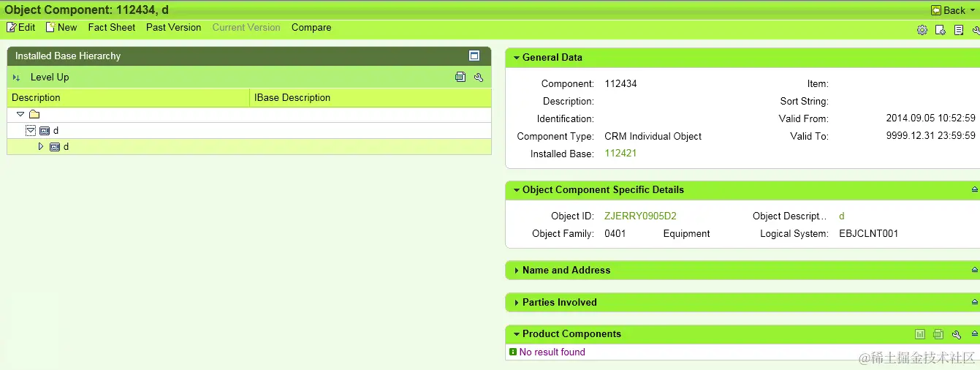Click Logical System value EBJCLNT001

(x=868, y=233)
